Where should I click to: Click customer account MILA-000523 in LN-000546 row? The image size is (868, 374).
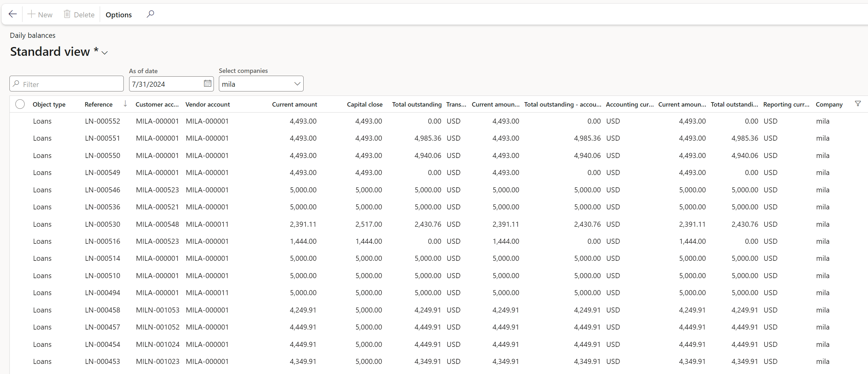point(157,190)
